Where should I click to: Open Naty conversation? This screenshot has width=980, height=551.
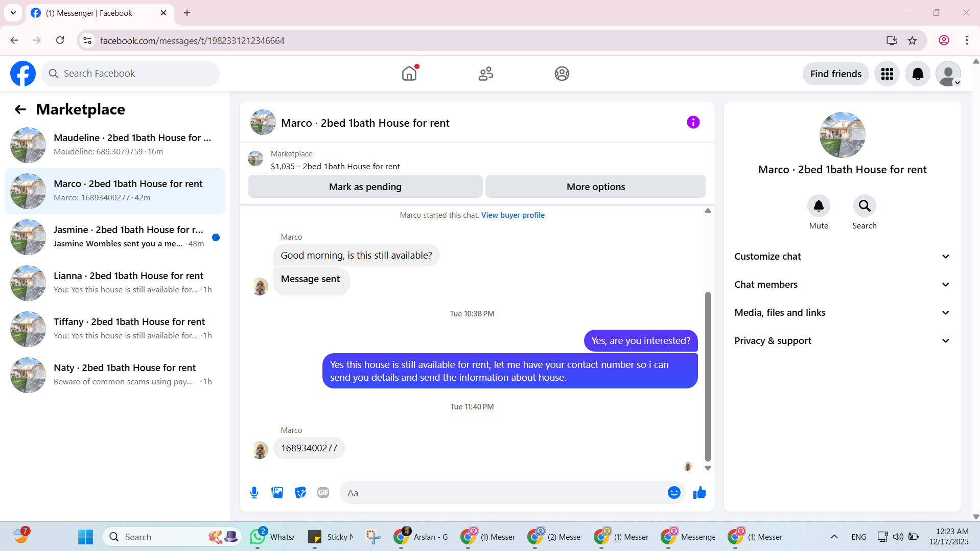click(115, 375)
